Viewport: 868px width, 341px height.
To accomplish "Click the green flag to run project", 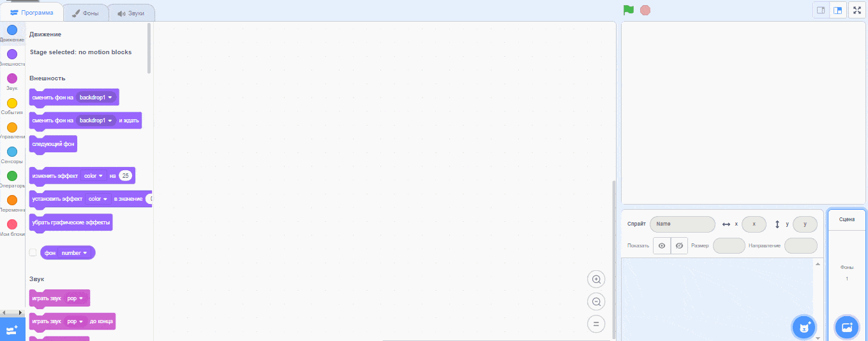I will 629,10.
